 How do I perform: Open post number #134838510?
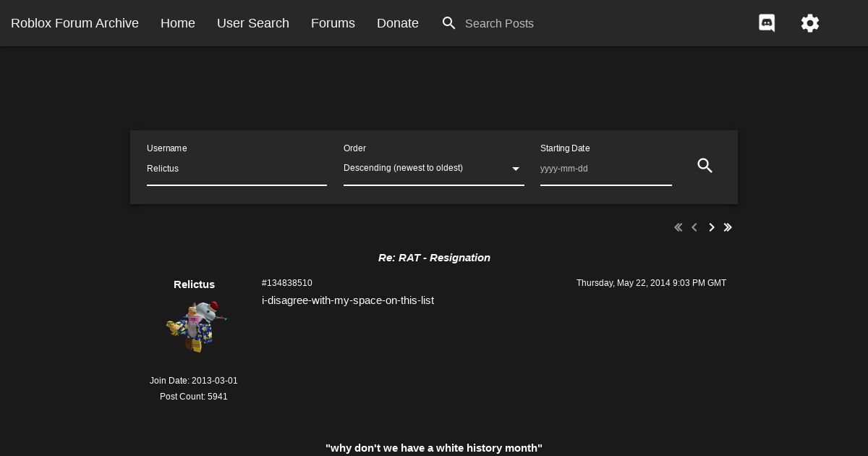click(x=287, y=283)
